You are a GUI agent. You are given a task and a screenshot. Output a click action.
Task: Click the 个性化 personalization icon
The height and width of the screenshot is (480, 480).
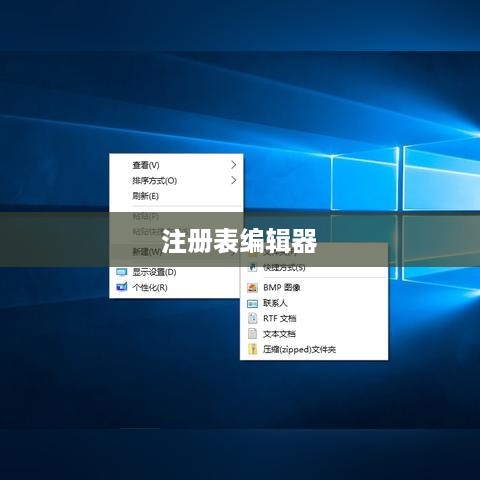(x=122, y=287)
